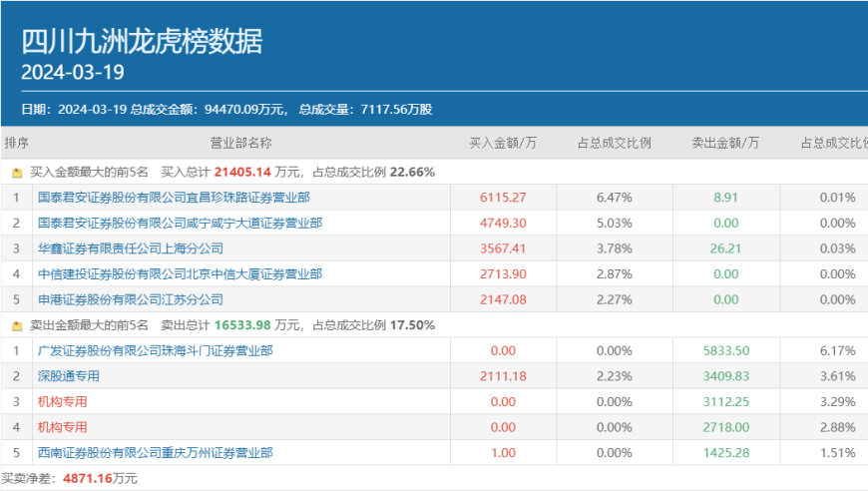Open 华鑫证券有限责任公司上海分公司 link

click(x=130, y=248)
